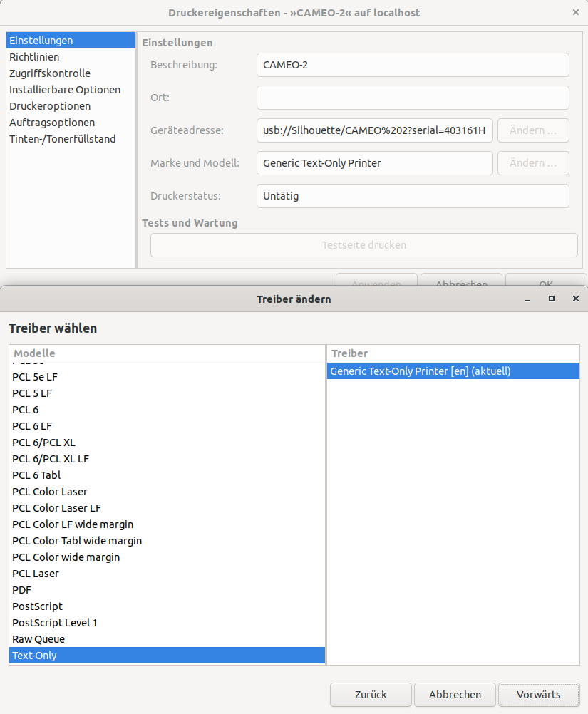
Task: Close the Druckereigenschaften window
Action: 575,13
